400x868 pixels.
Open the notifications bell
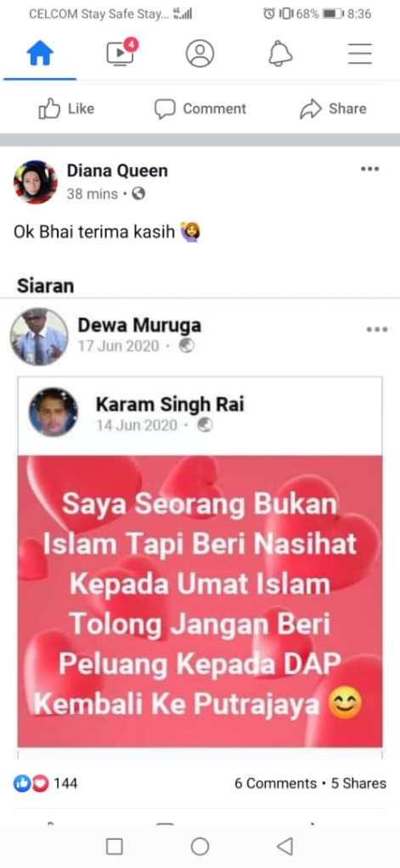[279, 53]
